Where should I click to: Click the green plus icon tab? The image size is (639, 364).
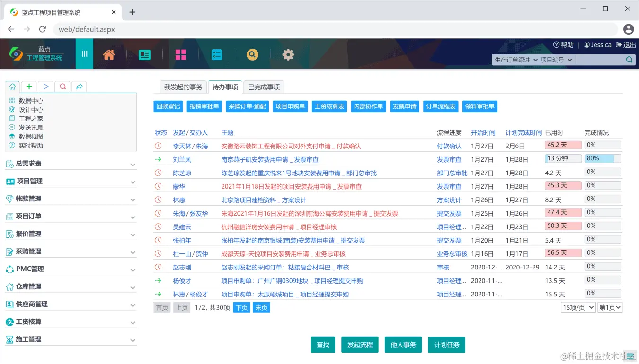(29, 87)
